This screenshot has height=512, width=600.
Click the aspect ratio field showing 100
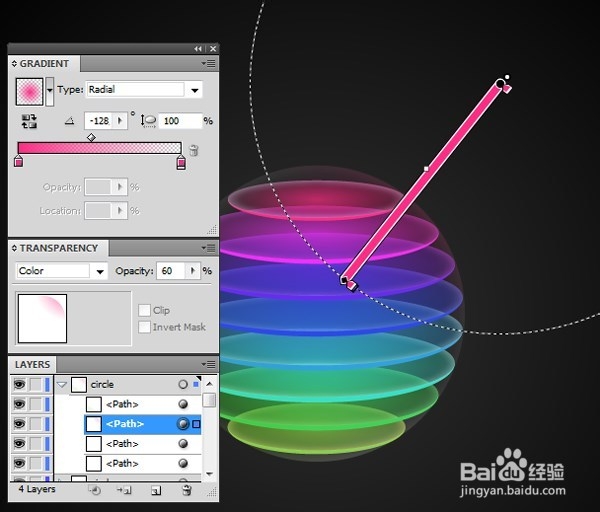point(180,121)
